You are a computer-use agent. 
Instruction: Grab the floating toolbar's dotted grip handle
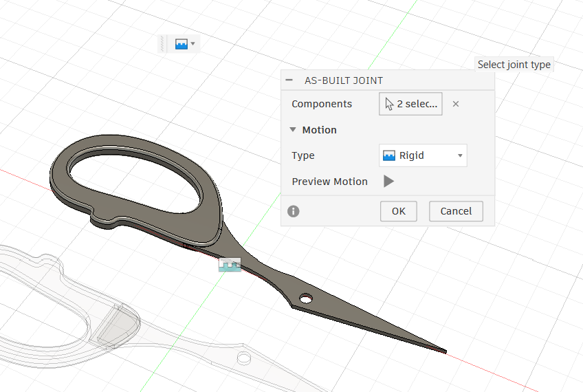click(163, 44)
